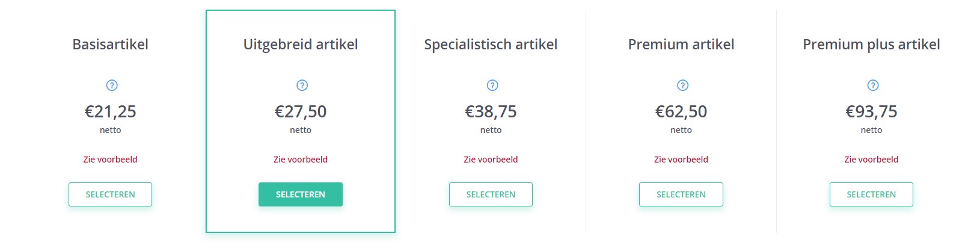Open Zie voorbeeld link for Basisartikel
The image size is (980, 248).
(110, 160)
